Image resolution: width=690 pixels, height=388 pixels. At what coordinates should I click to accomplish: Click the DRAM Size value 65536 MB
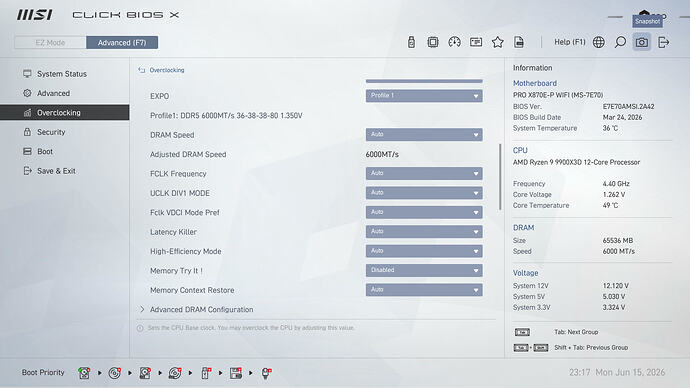[618, 241]
